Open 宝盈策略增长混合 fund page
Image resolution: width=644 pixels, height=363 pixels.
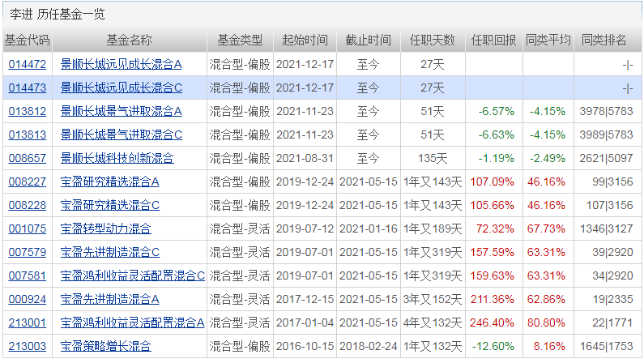point(105,347)
